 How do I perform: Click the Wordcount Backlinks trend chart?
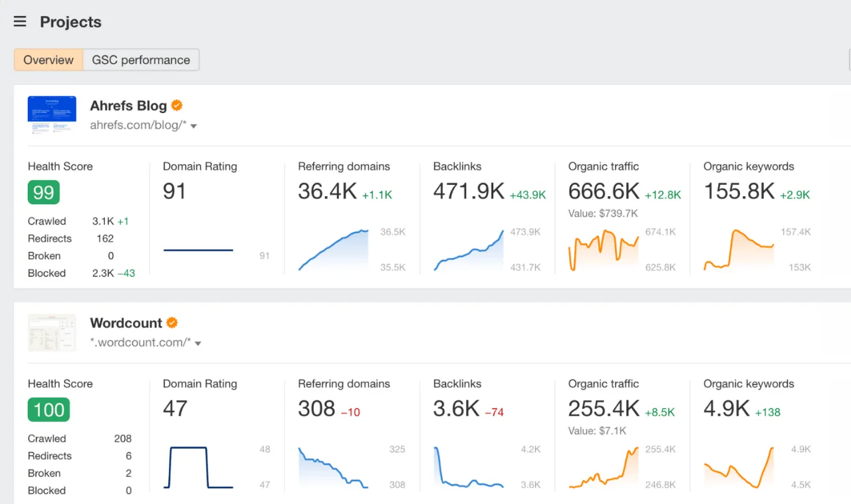[469, 467]
